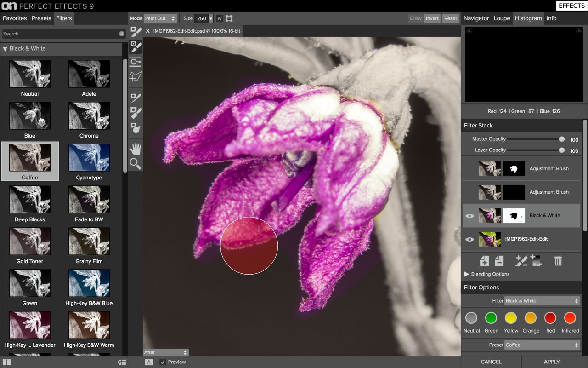Choose the Yellow color filter
588x368 pixels.
(511, 318)
